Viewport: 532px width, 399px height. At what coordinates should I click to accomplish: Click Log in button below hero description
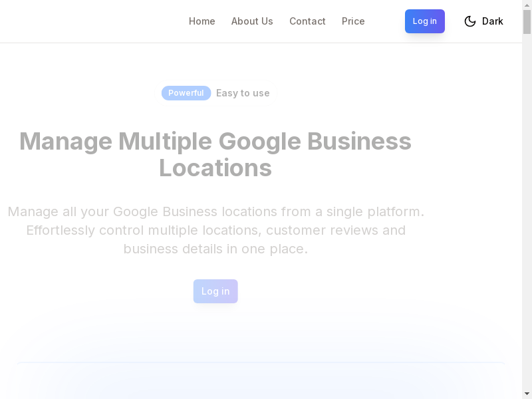coord(215,291)
